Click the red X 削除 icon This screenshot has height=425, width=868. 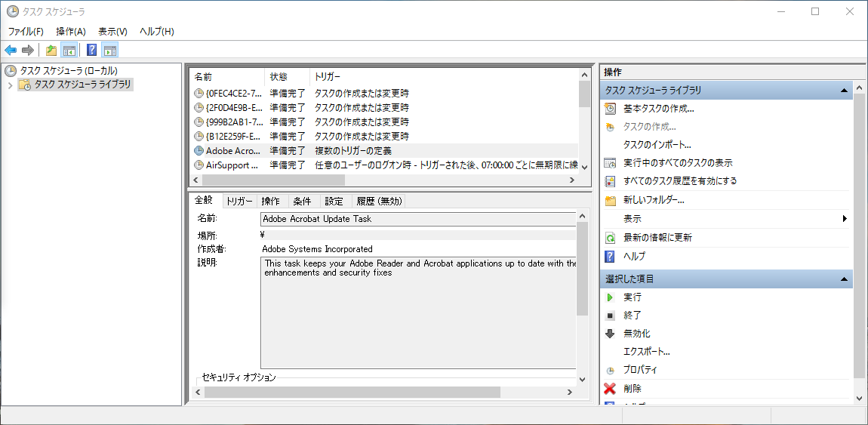point(610,389)
